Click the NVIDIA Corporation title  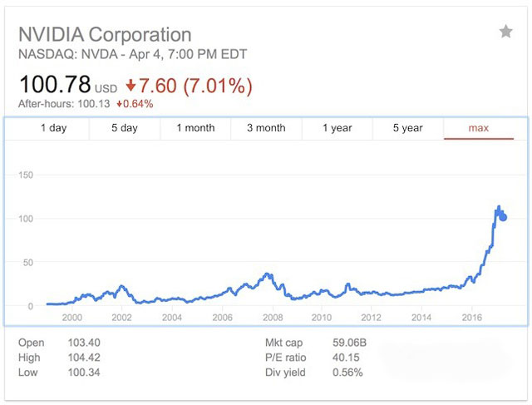(x=105, y=35)
